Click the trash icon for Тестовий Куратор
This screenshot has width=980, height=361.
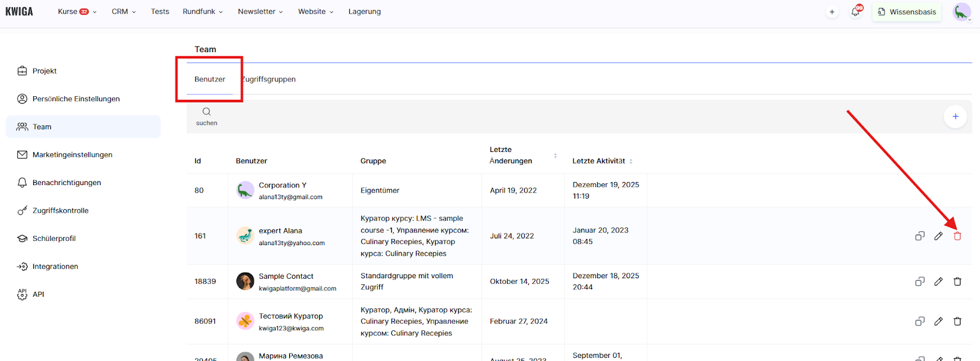coord(957,321)
